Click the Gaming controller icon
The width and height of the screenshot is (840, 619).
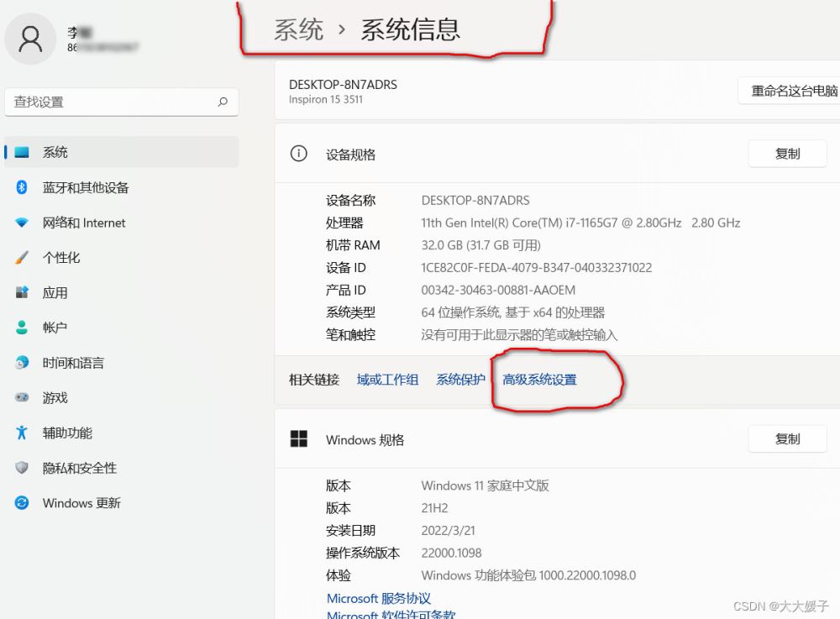pos(22,397)
